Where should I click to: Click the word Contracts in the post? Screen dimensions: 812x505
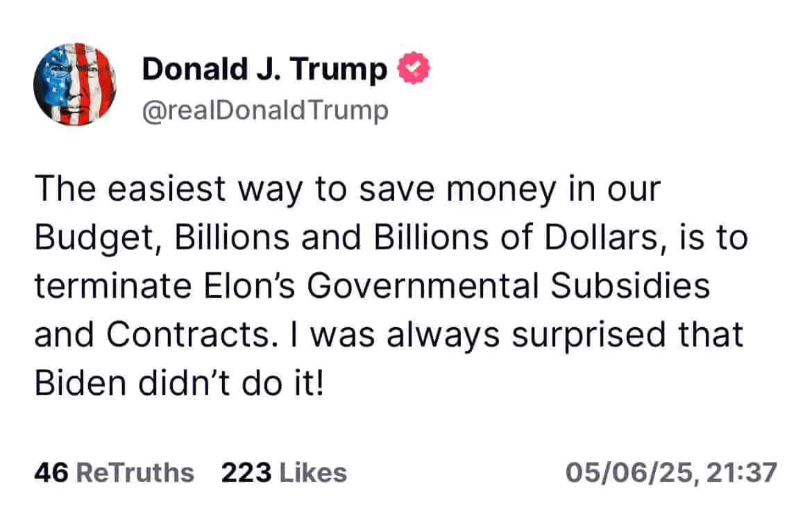189,334
